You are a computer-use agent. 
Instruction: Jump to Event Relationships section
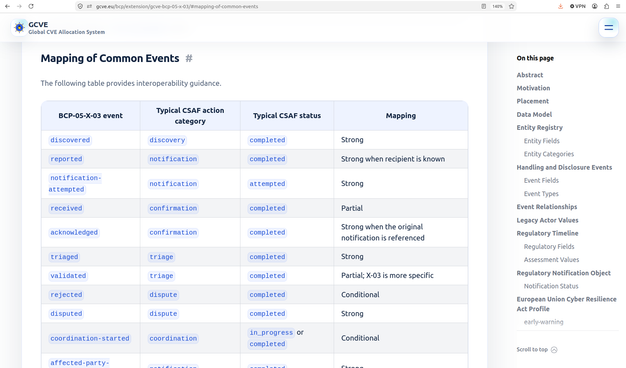coord(547,207)
